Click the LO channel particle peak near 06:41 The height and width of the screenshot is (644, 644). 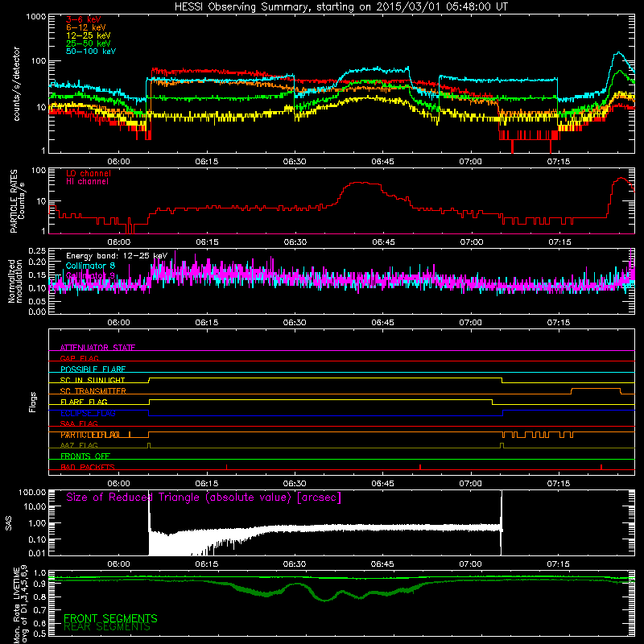point(361,183)
